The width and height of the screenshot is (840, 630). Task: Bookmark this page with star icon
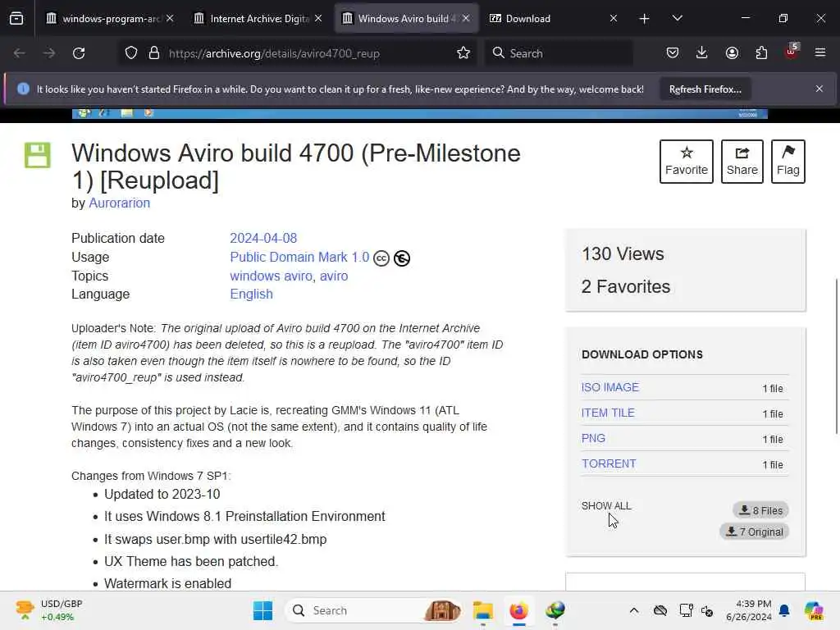[x=463, y=53]
